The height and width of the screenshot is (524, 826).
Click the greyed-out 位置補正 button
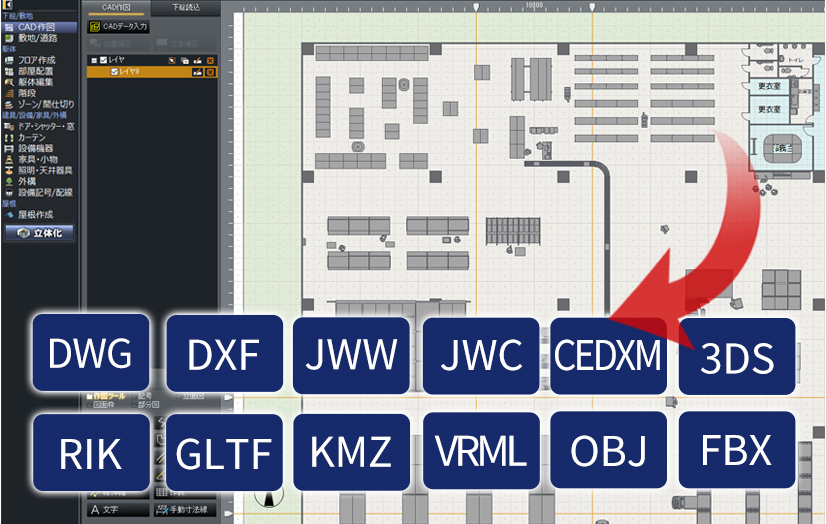(119, 43)
